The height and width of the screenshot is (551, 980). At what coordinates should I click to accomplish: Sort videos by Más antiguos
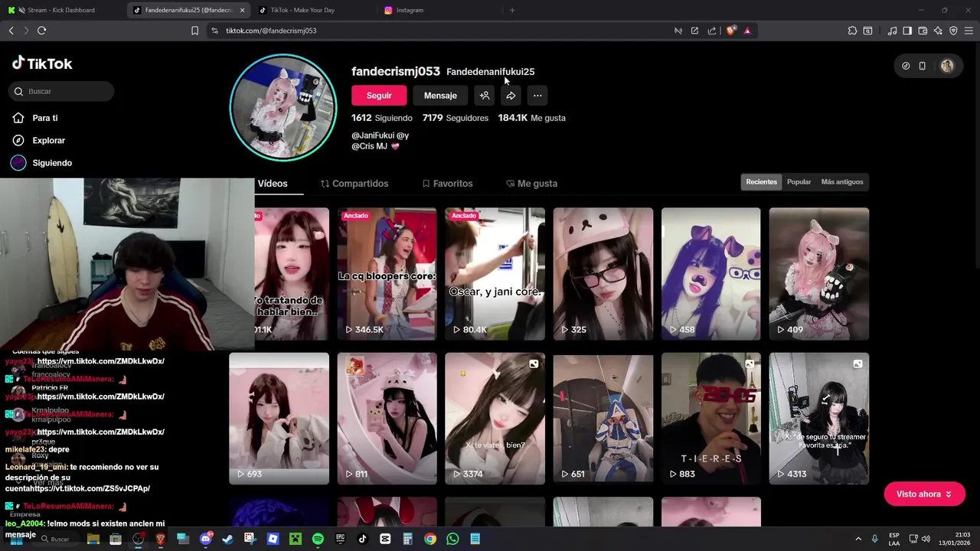(842, 182)
